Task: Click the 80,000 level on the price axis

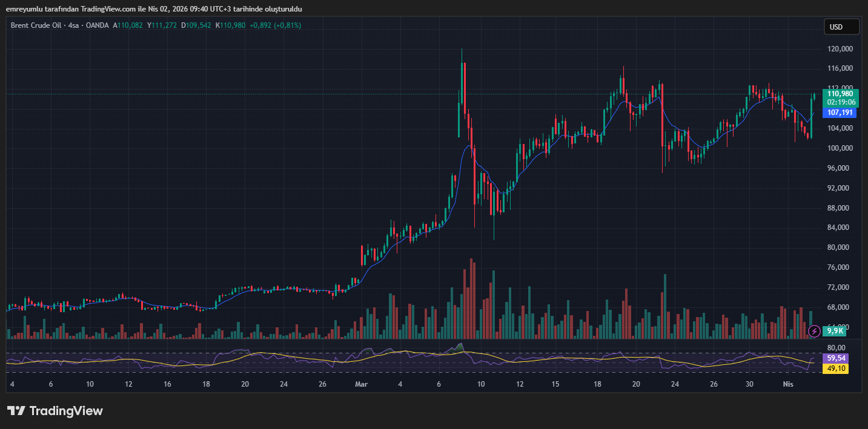Action: tap(840, 247)
